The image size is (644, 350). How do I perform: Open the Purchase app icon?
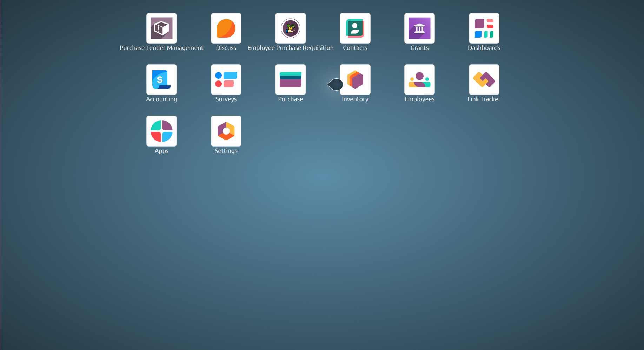[291, 80]
